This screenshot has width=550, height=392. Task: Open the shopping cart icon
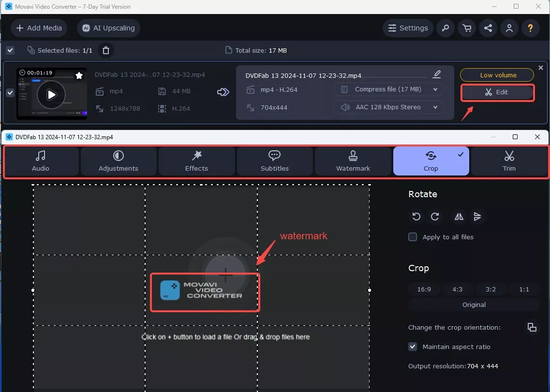467,28
